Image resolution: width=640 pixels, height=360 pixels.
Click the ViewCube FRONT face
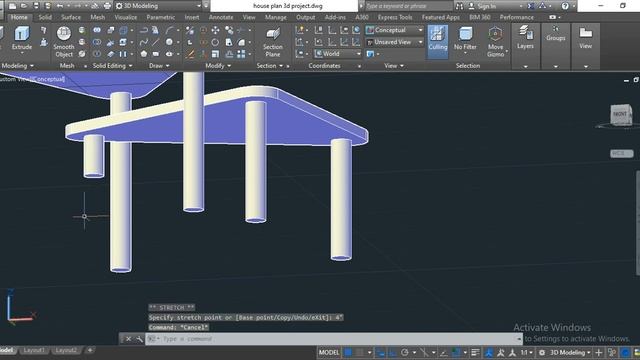point(620,114)
